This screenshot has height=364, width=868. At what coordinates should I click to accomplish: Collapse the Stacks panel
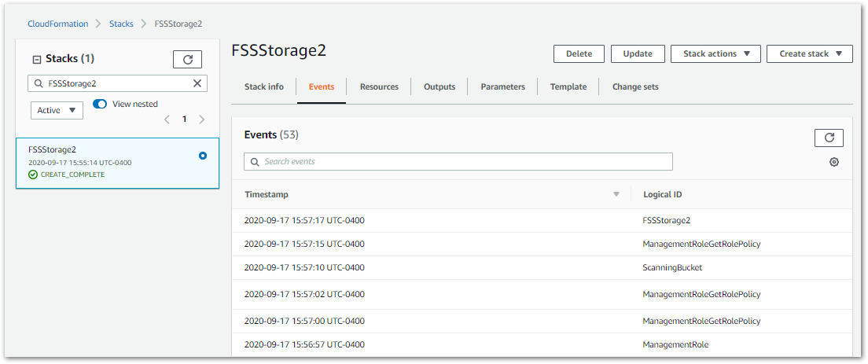[x=36, y=59]
